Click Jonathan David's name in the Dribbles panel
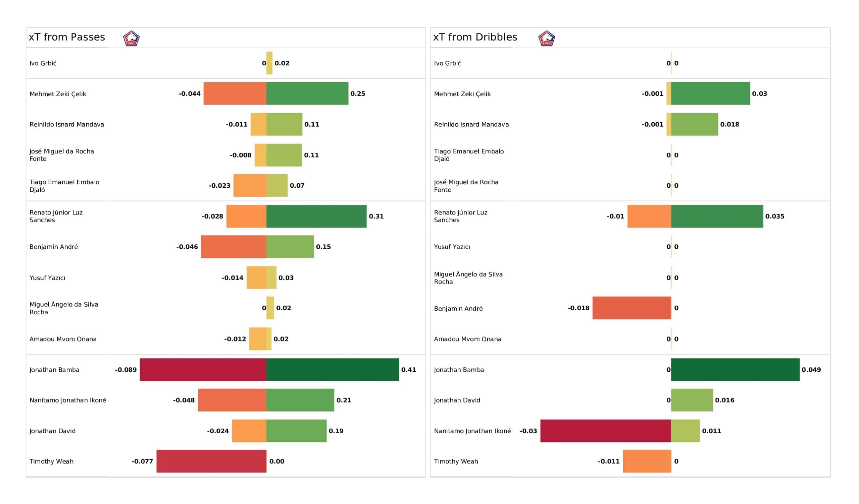The image size is (859, 504). (457, 400)
